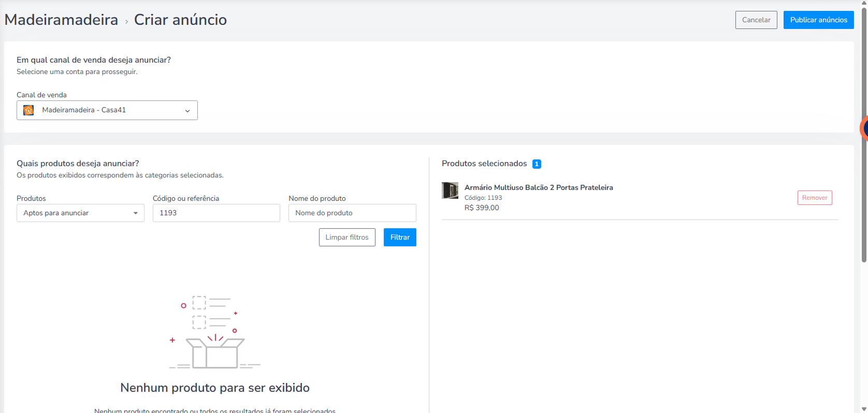Clear filters with Limpar filtros

347,237
